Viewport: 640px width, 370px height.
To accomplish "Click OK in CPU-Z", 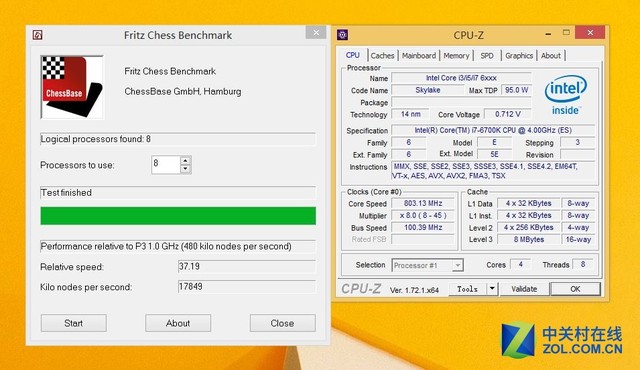I will [576, 289].
